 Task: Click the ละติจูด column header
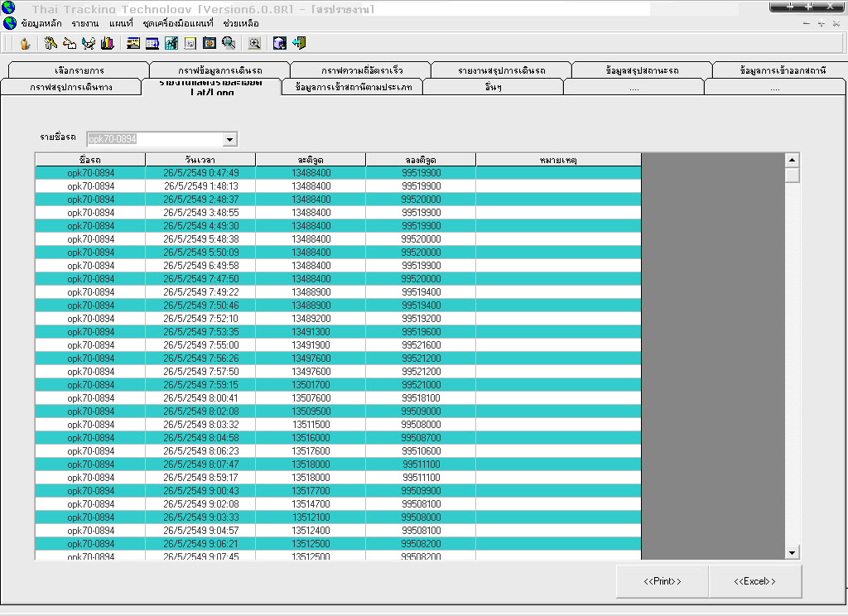[x=311, y=160]
